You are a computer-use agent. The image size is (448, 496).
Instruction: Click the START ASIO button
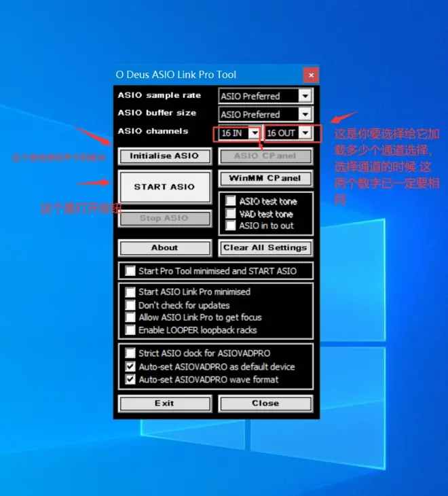[x=164, y=187]
